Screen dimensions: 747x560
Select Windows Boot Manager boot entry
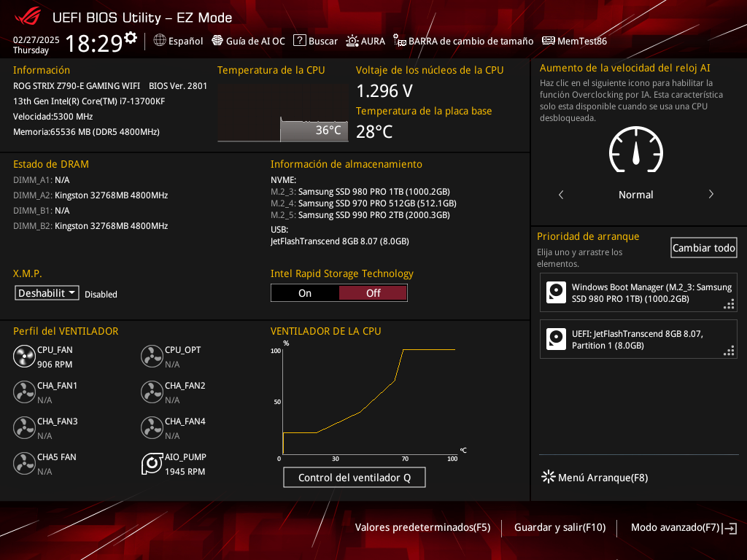[638, 293]
